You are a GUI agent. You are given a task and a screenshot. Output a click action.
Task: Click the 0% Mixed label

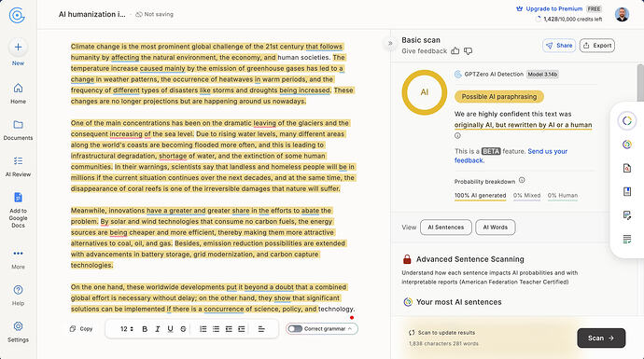click(x=527, y=196)
